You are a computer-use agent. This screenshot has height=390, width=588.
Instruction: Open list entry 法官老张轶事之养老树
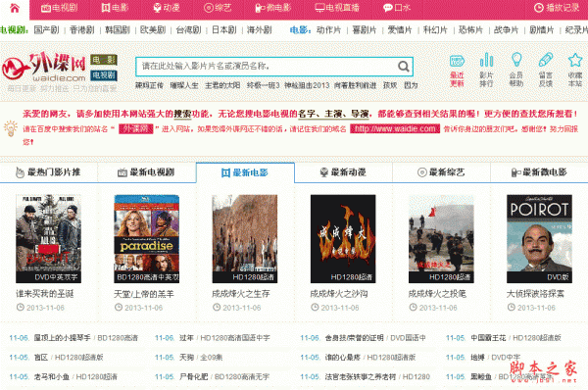pyautogui.click(x=361, y=377)
